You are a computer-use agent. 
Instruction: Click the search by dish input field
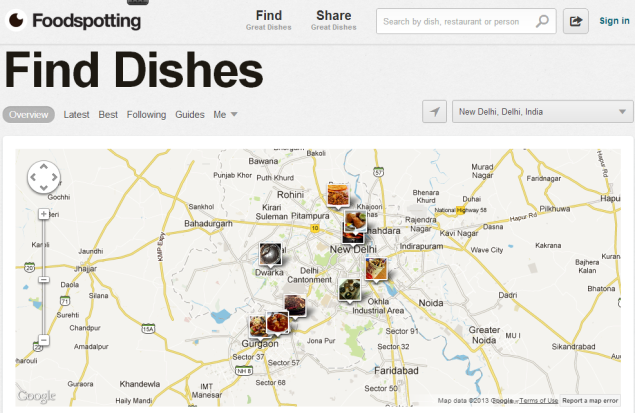pyautogui.click(x=458, y=21)
